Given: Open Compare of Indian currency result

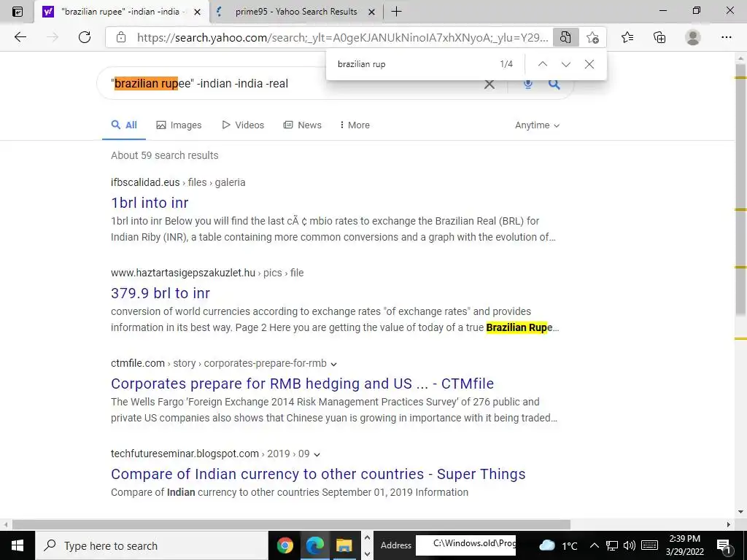Looking at the screenshot, I should 318,474.
